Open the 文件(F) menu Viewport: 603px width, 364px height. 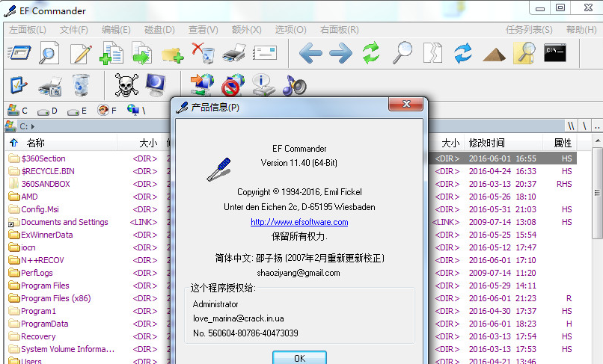pos(73,30)
